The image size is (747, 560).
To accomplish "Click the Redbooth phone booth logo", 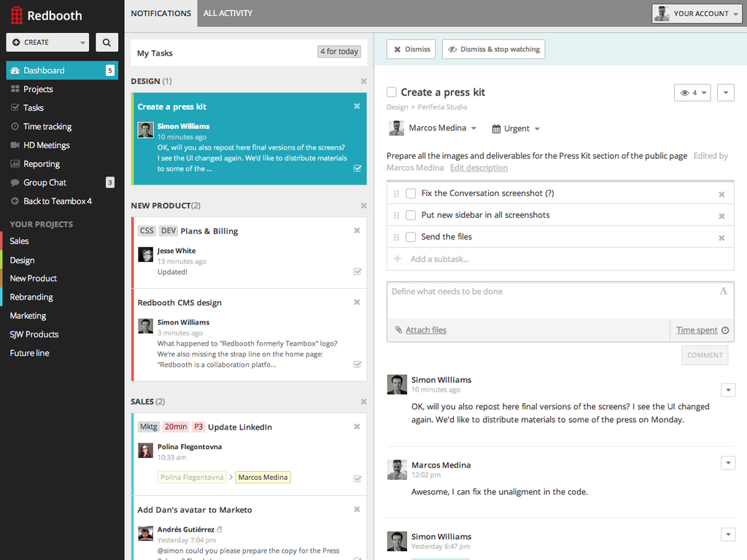I will point(15,15).
